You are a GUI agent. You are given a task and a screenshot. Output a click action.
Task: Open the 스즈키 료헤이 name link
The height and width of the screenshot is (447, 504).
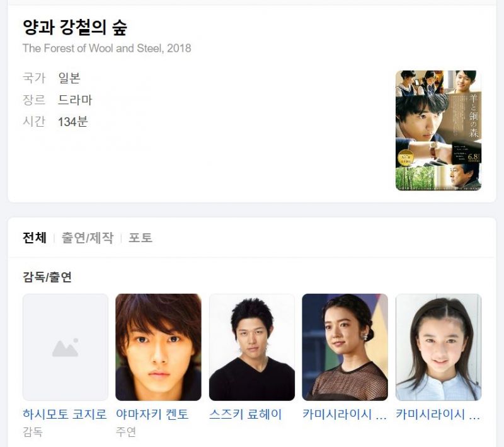(x=245, y=414)
